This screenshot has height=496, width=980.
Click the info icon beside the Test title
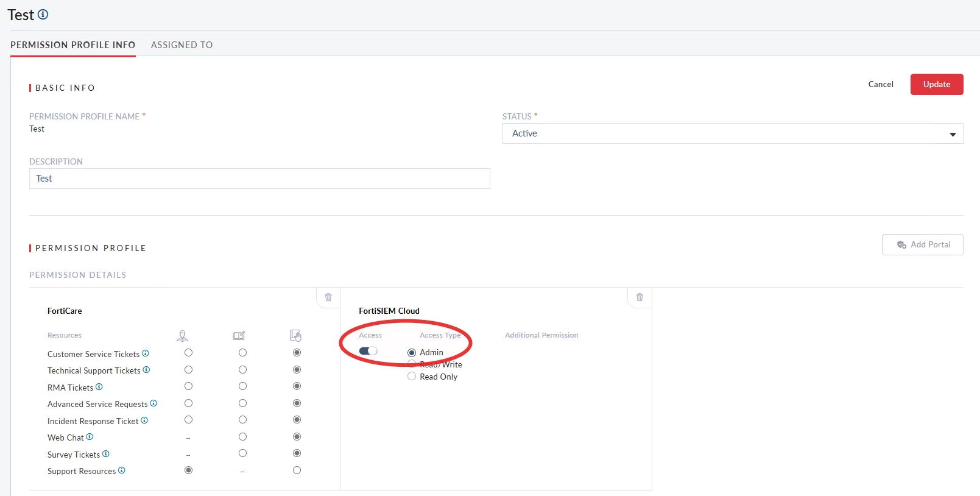(43, 15)
